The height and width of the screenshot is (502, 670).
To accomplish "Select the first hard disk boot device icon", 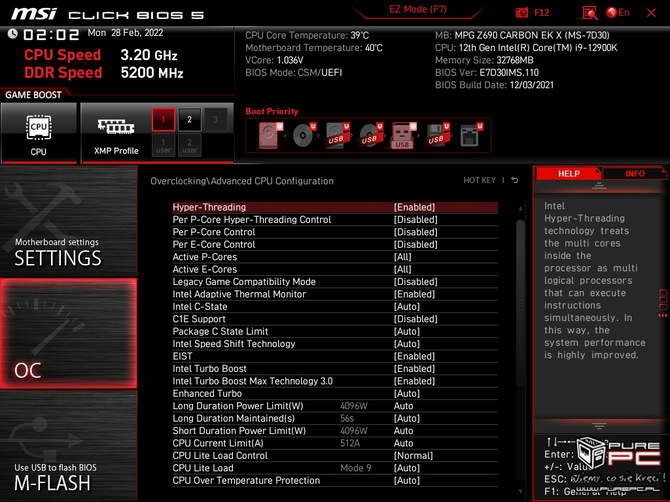I will [x=271, y=135].
